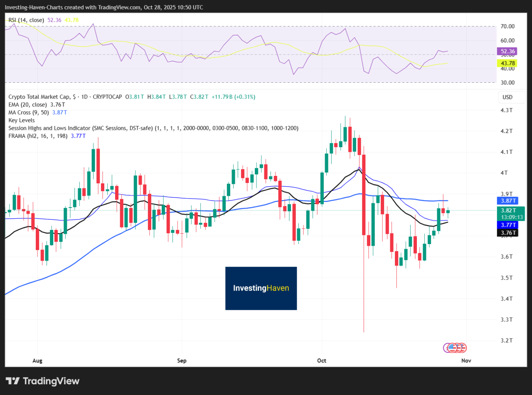Screen dimensions: 532x395
Task: Click the purple 52.36 RSI axis label
Action: 508,52
